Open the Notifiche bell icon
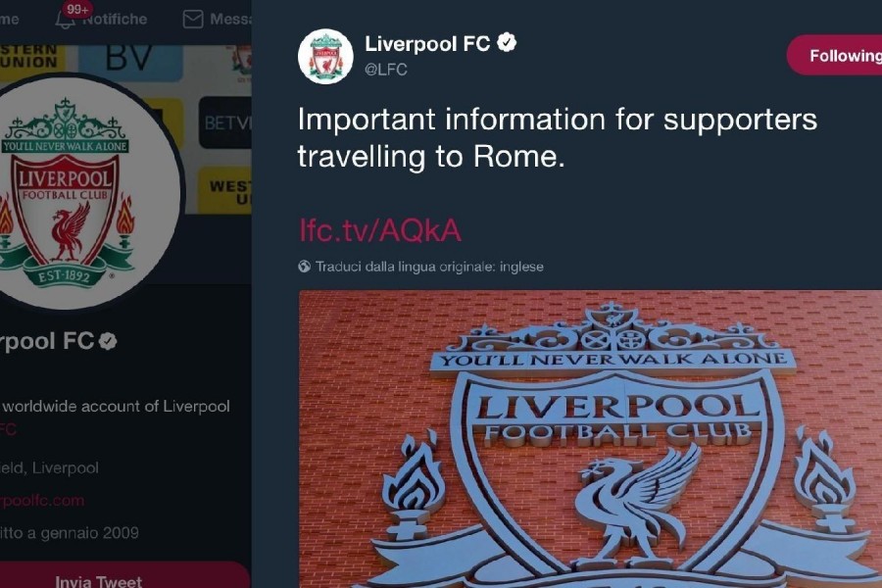This screenshot has width=882, height=588. point(65,21)
